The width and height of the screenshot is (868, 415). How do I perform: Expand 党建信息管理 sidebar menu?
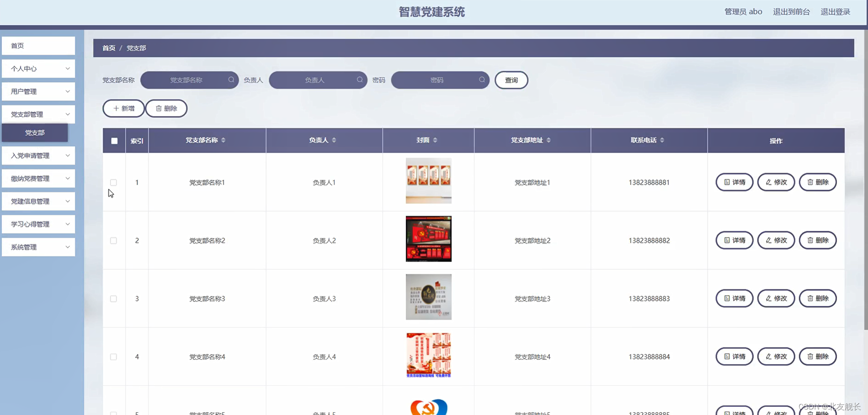(x=38, y=201)
